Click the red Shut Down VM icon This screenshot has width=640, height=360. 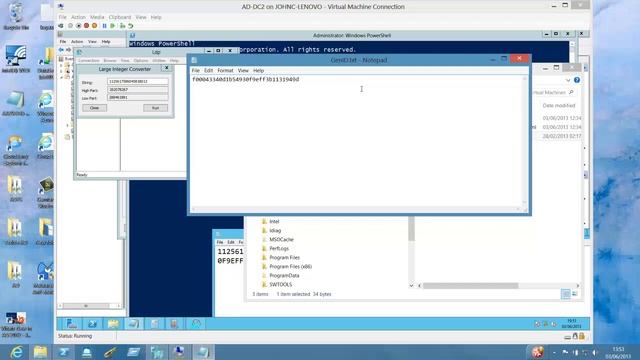87,26
